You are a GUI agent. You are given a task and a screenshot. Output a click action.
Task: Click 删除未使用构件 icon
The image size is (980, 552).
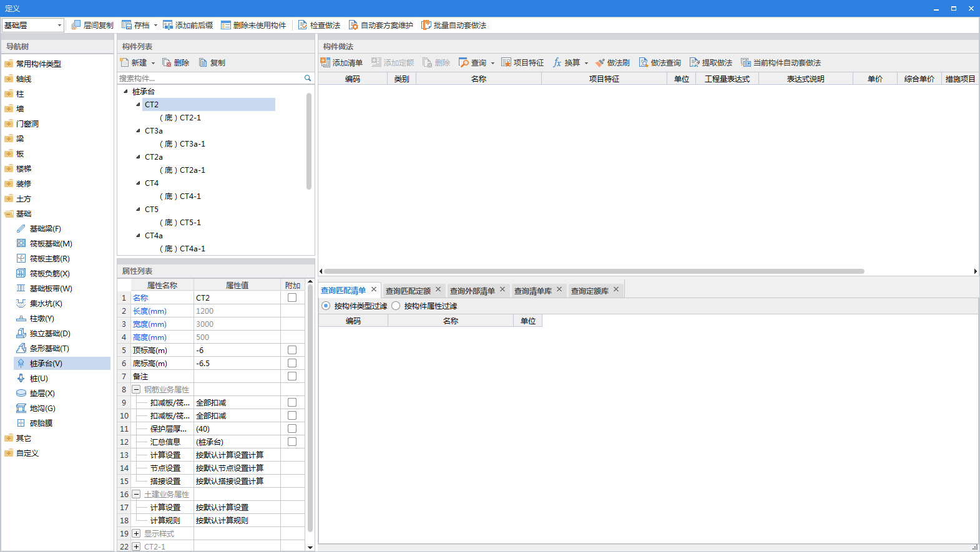pyautogui.click(x=226, y=25)
